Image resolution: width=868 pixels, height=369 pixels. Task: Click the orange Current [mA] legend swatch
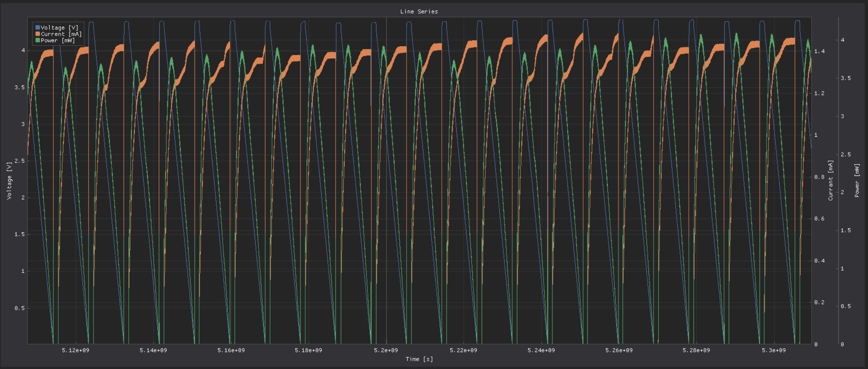tap(38, 34)
